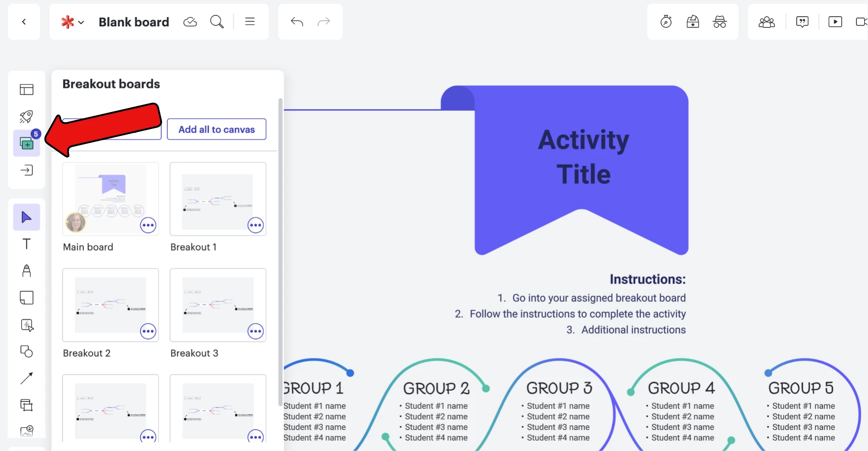Open the search magnifier tool
This screenshot has height=451, width=868.
(x=217, y=22)
